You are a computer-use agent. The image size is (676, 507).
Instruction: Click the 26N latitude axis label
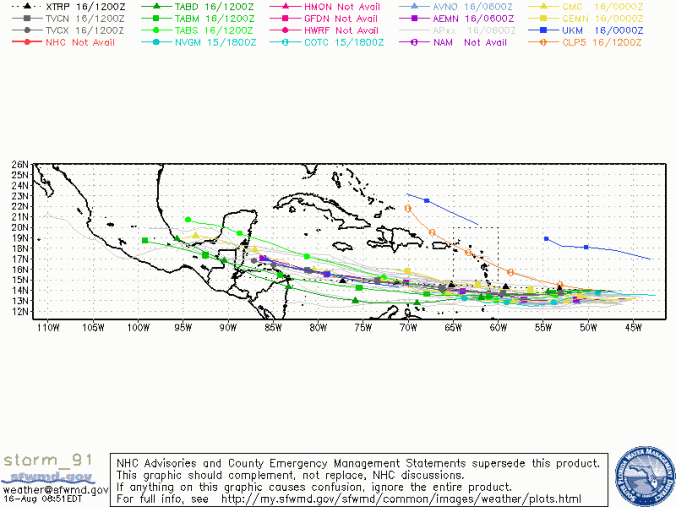point(18,164)
